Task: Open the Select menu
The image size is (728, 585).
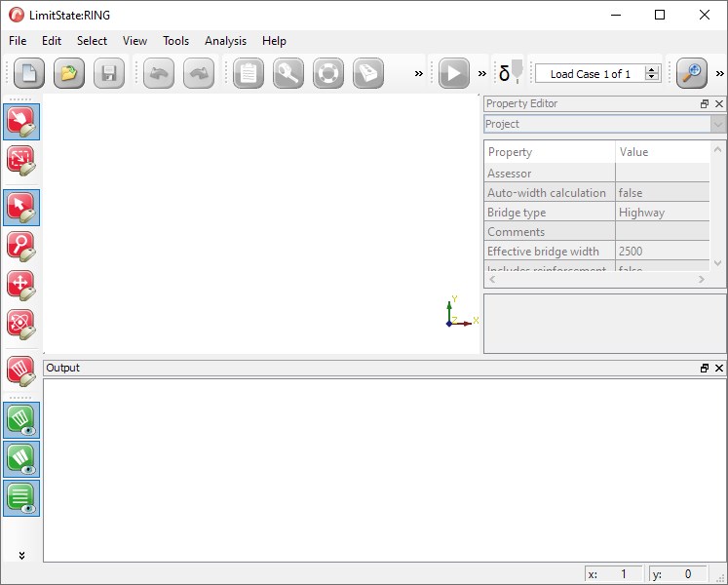Action: coord(92,41)
